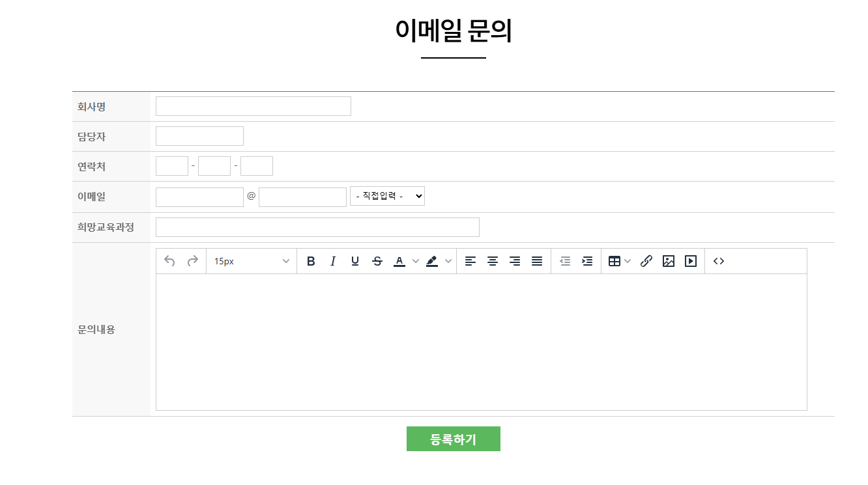The height and width of the screenshot is (485, 868).
Task: Open the source code view icon
Action: (x=719, y=261)
